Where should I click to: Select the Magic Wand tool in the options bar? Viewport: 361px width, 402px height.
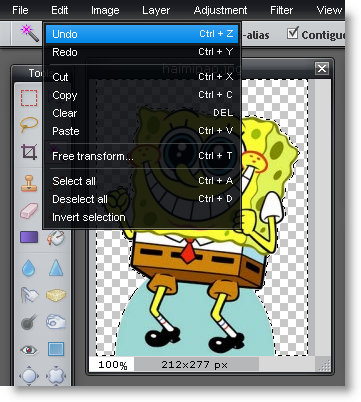(30, 33)
